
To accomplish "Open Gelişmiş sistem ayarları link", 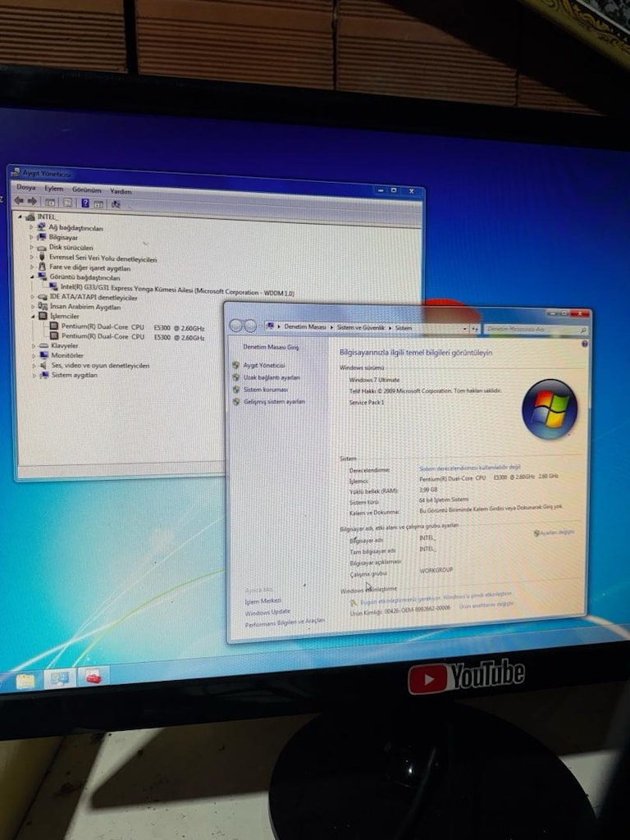I will click(274, 402).
